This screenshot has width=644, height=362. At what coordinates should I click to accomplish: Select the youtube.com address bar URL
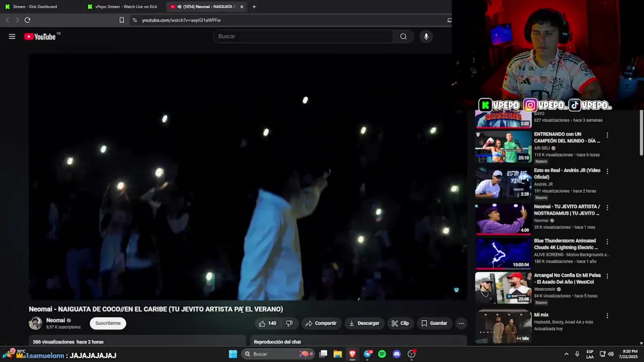(x=181, y=20)
